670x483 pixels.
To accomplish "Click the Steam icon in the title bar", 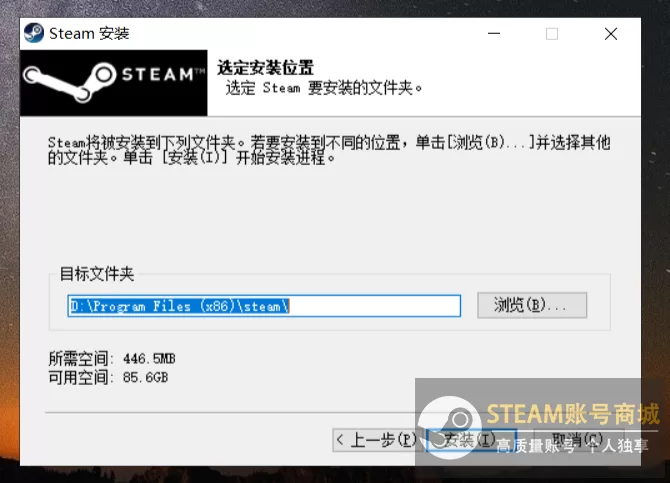I will pyautogui.click(x=34, y=33).
